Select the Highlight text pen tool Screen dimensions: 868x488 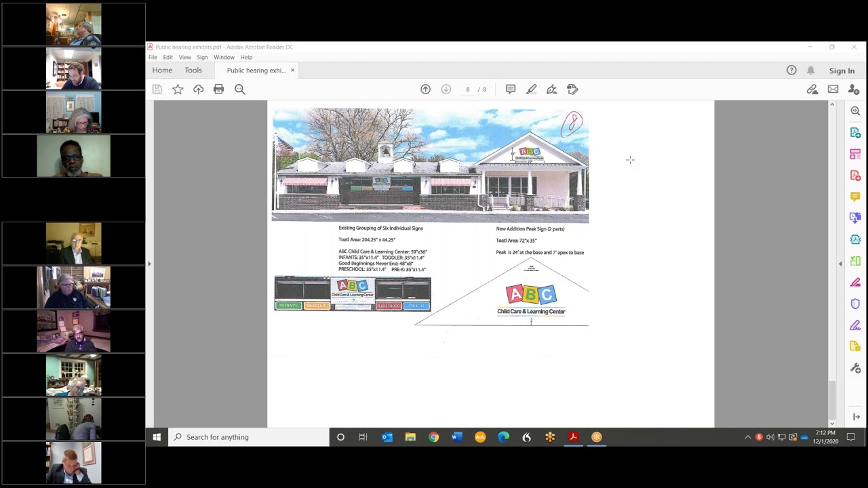pyautogui.click(x=532, y=89)
